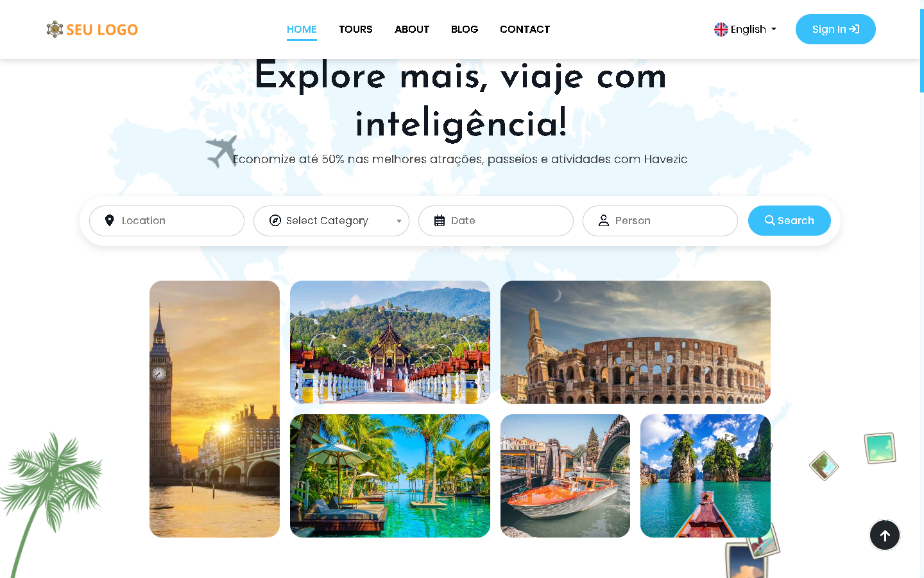Open the Colosseum photo thumbnail
924x578 pixels.
pos(635,342)
